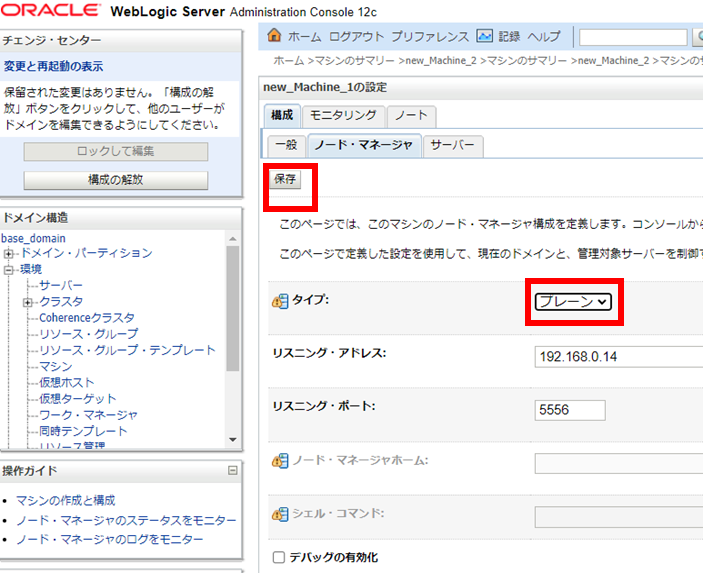This screenshot has height=573, width=703.
Task: Collapse the 操作ガイド panel with the minus icon
Action: 232,471
